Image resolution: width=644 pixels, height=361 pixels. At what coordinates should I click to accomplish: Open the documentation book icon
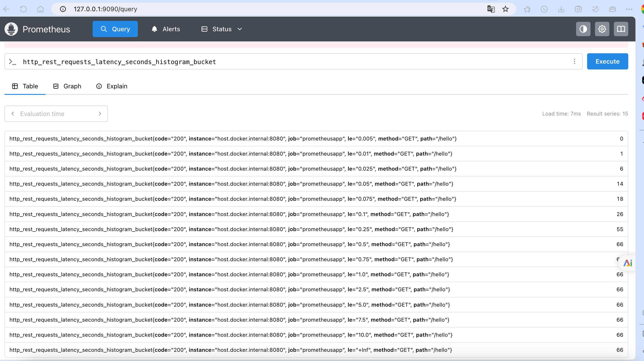(x=621, y=29)
